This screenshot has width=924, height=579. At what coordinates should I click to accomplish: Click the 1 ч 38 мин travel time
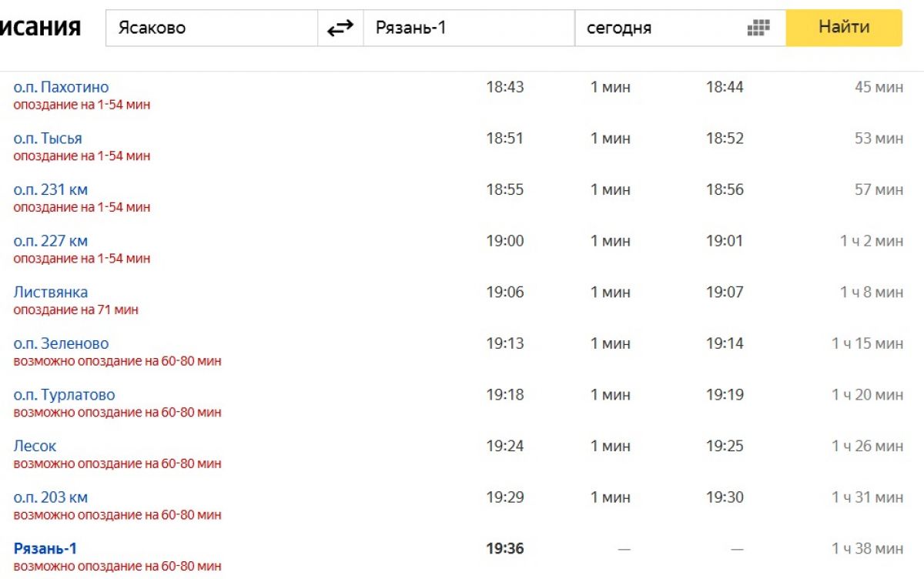pos(867,549)
